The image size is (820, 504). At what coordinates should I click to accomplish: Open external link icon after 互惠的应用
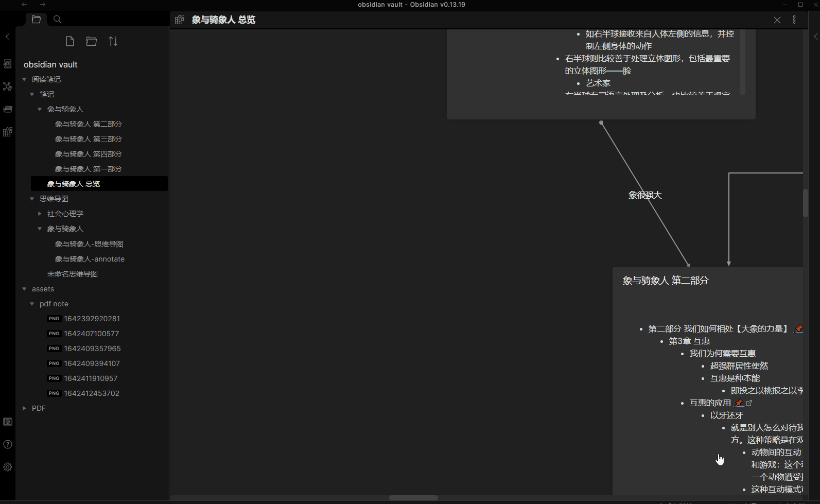(x=749, y=403)
